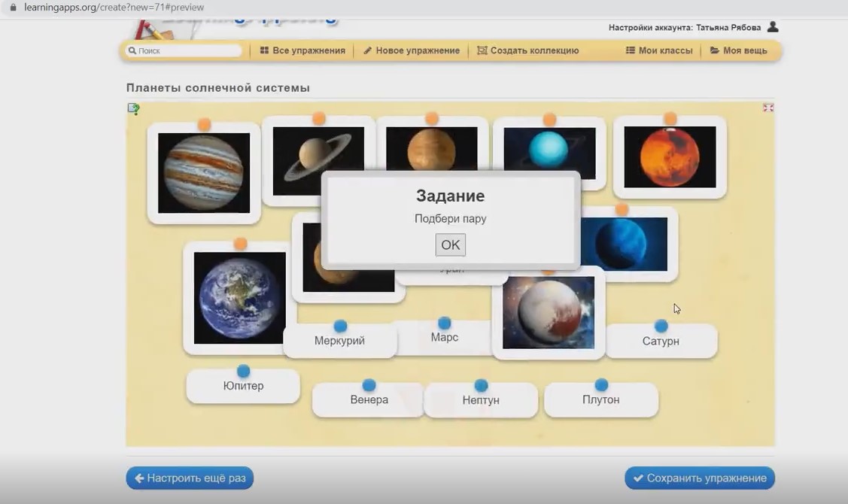Open the Моя вещь section

tap(738, 50)
